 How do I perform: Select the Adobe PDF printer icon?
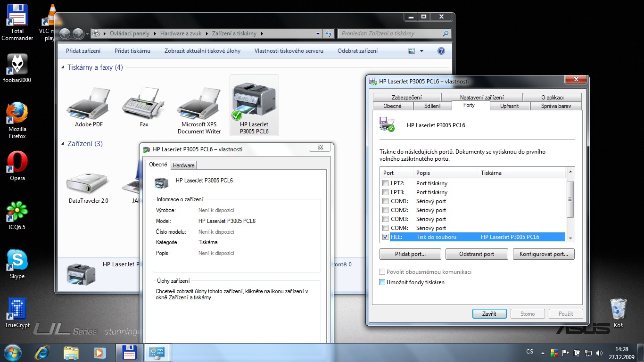coord(89,107)
